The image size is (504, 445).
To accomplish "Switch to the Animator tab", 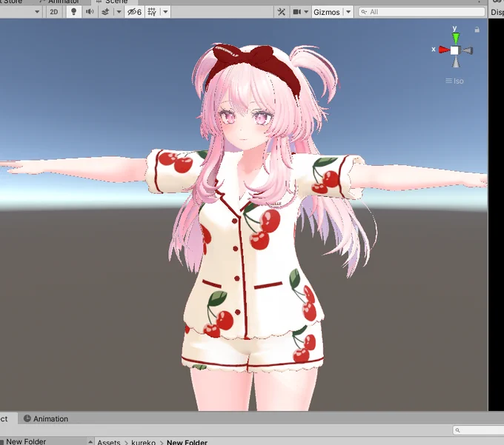I will (61, 1).
